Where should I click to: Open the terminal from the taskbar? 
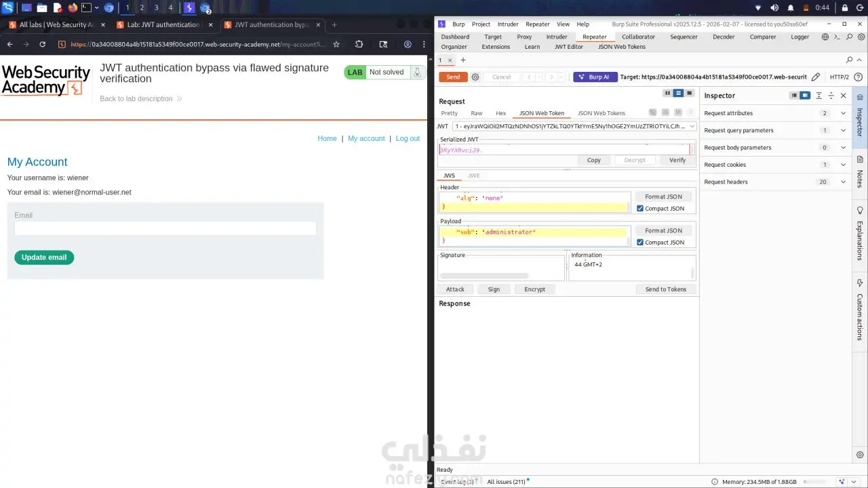tap(86, 7)
